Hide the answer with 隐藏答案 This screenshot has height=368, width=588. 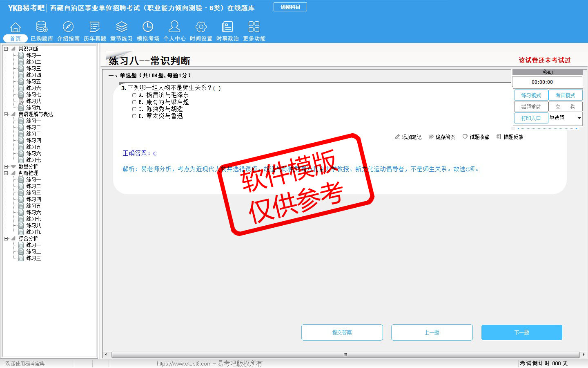pos(442,137)
